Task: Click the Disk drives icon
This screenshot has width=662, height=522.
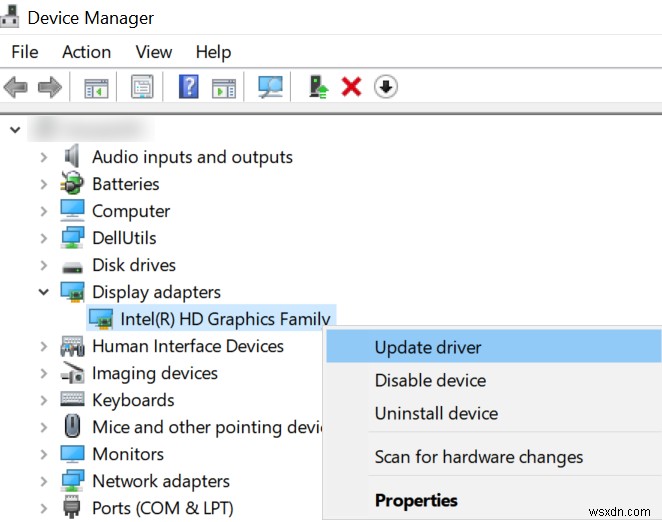Action: point(72,267)
